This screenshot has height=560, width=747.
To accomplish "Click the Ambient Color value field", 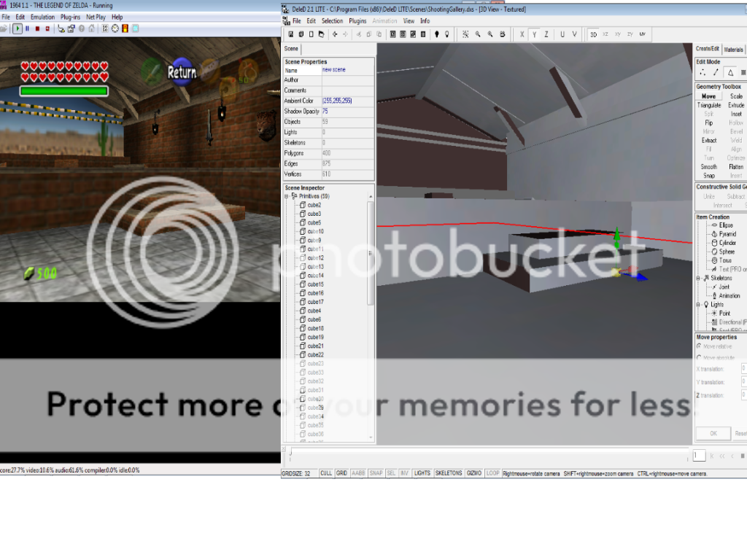I will (347, 101).
